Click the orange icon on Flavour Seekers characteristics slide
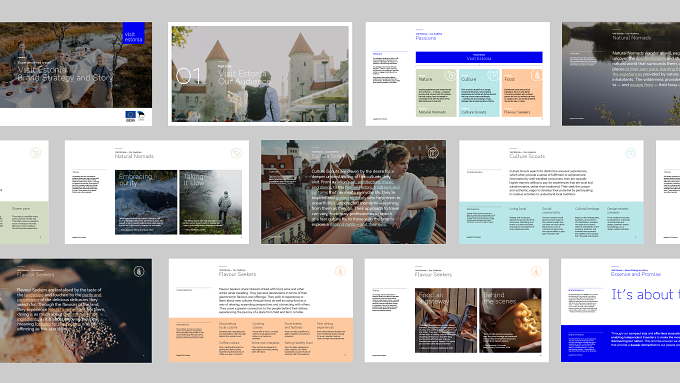Image resolution: width=680 pixels, height=383 pixels. (340, 272)
